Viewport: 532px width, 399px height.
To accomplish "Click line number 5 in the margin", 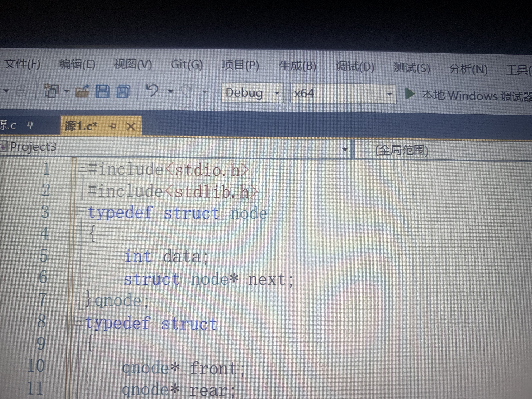I will click(x=44, y=255).
